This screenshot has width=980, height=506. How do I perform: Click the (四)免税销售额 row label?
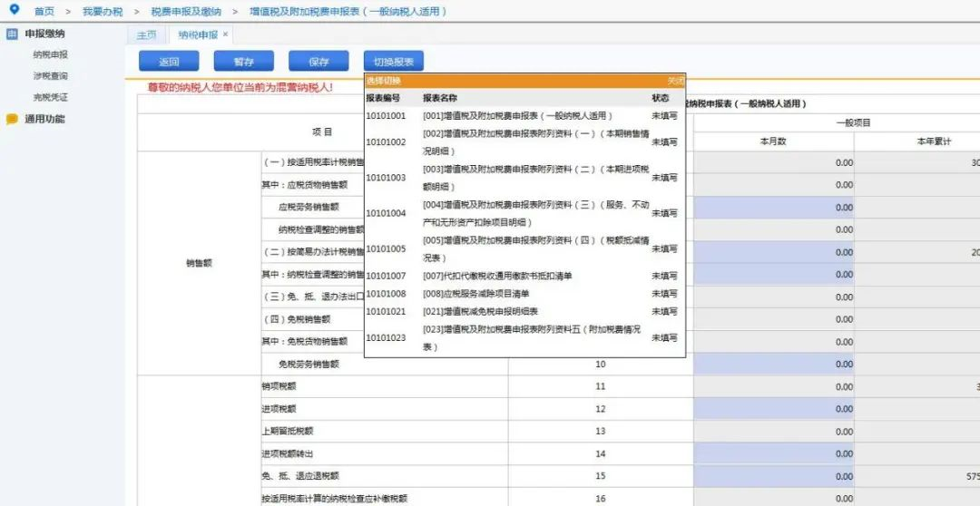click(297, 319)
